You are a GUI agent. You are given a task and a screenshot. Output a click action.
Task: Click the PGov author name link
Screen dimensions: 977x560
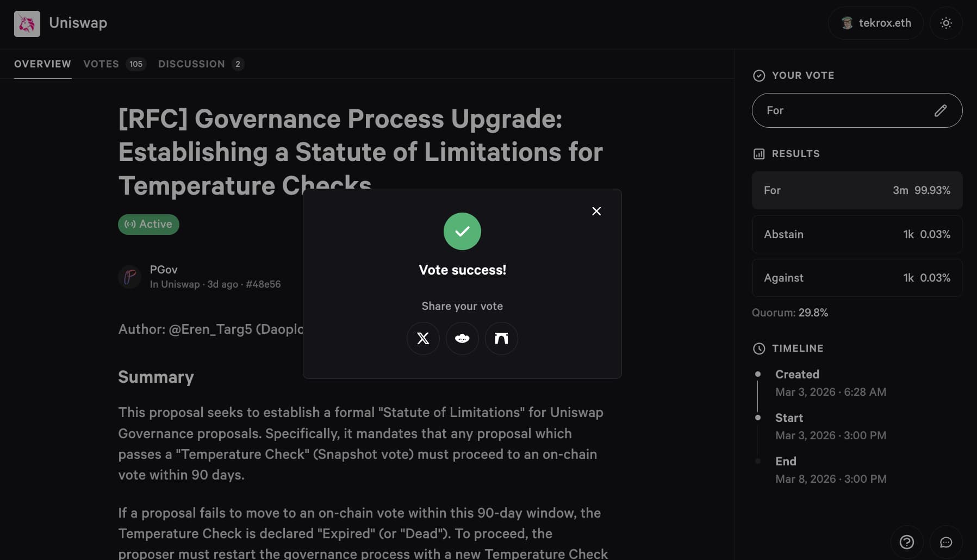click(x=164, y=270)
